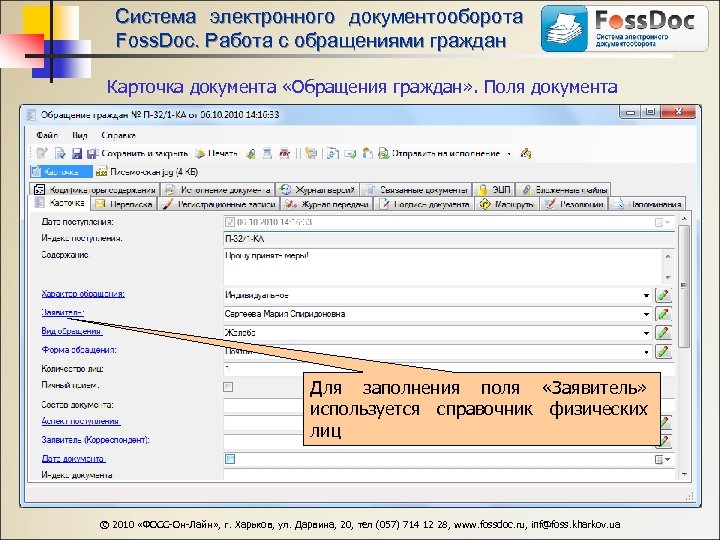Click the 'Содержание' text area scroll-down arrow
720x540 pixels.
(668, 278)
